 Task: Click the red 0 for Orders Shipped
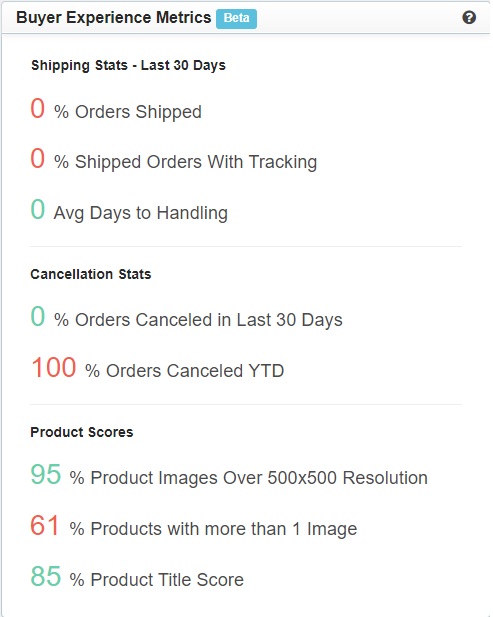[37, 109]
